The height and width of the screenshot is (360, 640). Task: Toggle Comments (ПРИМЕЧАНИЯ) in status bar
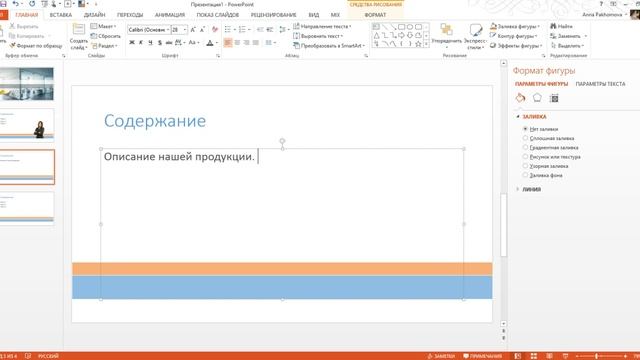click(482, 356)
